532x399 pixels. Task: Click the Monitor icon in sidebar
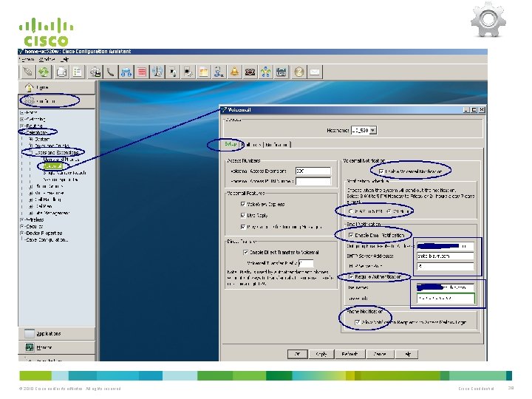[30, 347]
